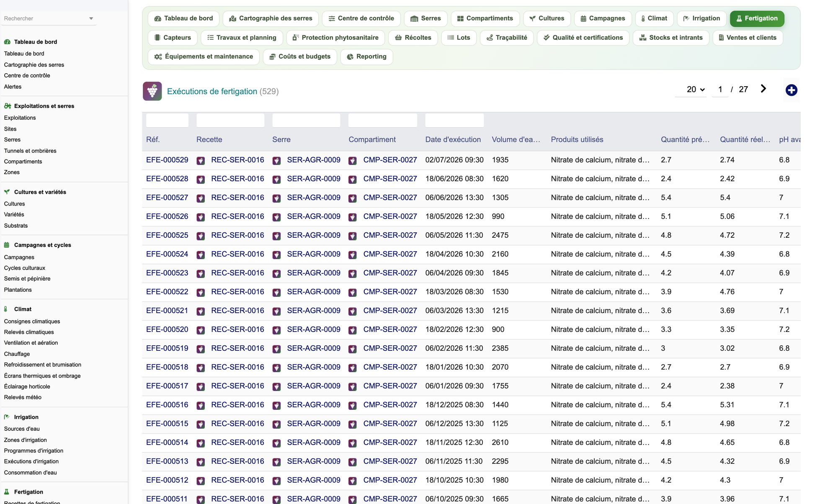Click the Ventes et clients invoice icon
Viewport: 815px width, 504px height.
721,38
